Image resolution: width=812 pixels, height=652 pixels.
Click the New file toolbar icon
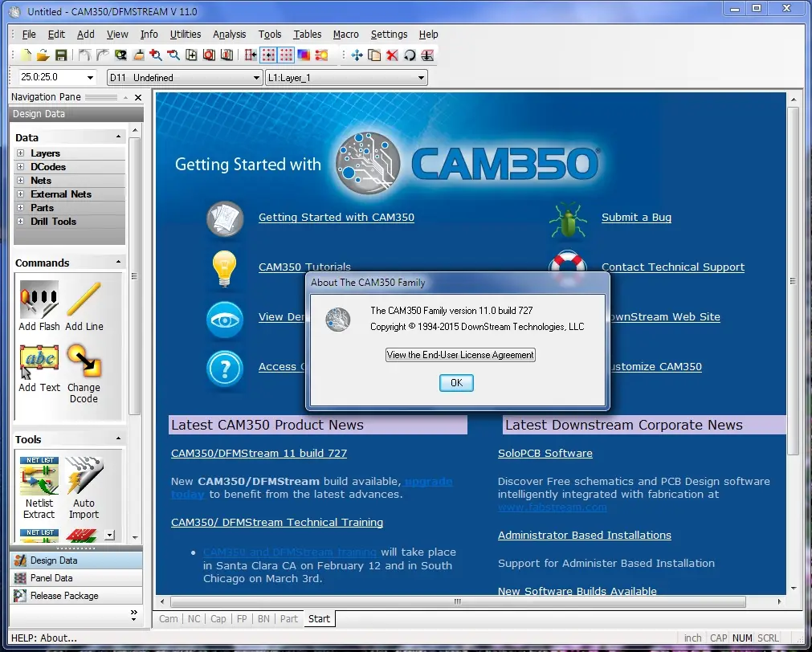(x=26, y=55)
